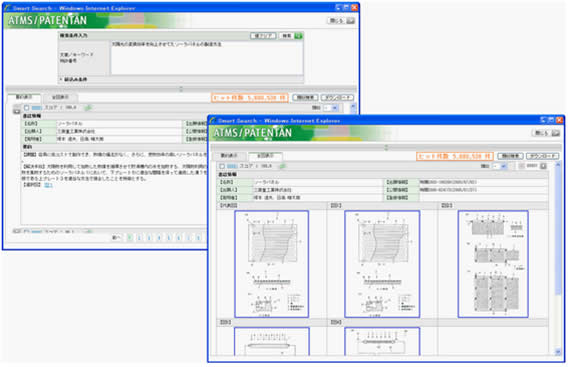Expand the 絞込み条件 section
The image size is (568, 367).
coord(74,79)
